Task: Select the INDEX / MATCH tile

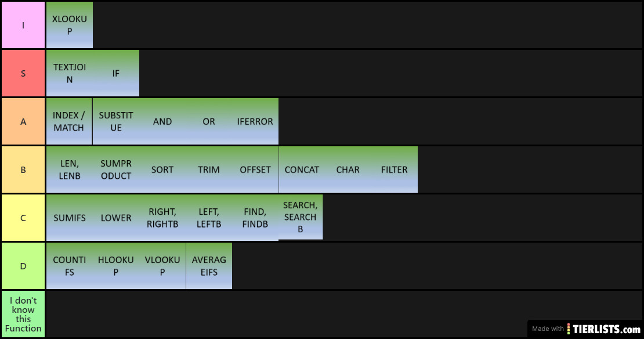Action: click(x=69, y=122)
